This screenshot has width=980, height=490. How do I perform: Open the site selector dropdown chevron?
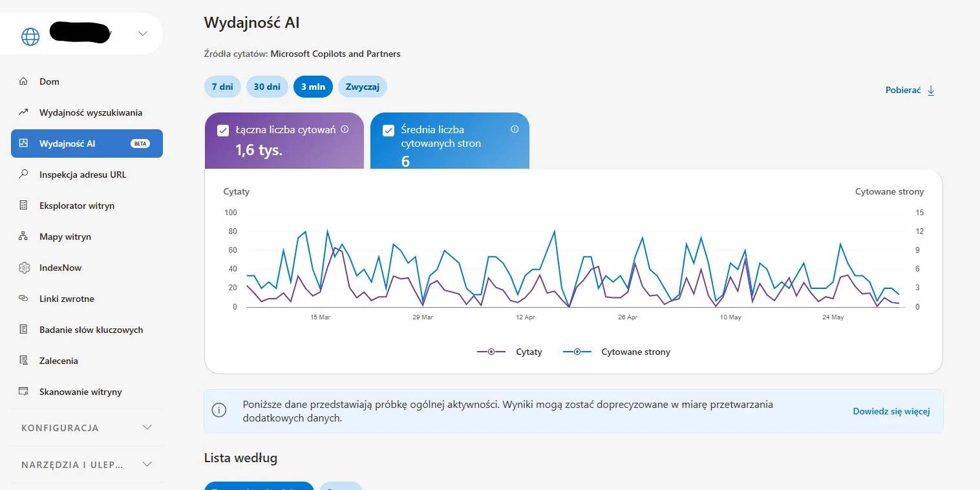pos(143,34)
